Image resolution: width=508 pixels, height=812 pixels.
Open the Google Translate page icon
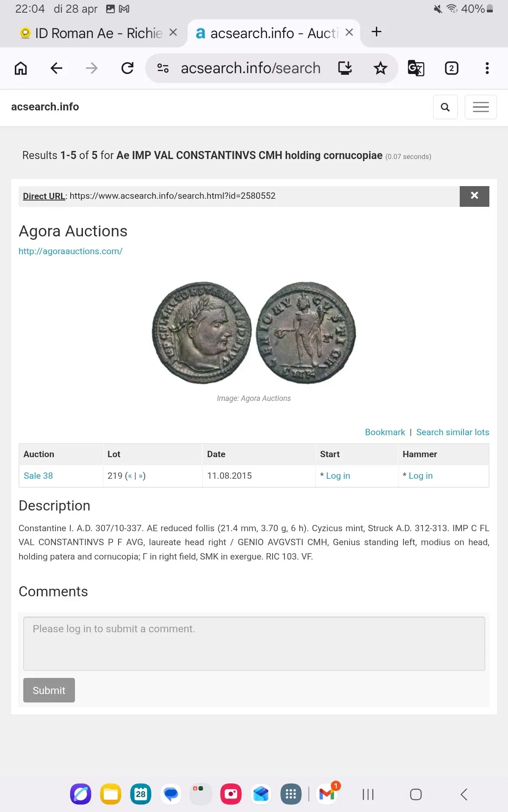click(x=416, y=68)
